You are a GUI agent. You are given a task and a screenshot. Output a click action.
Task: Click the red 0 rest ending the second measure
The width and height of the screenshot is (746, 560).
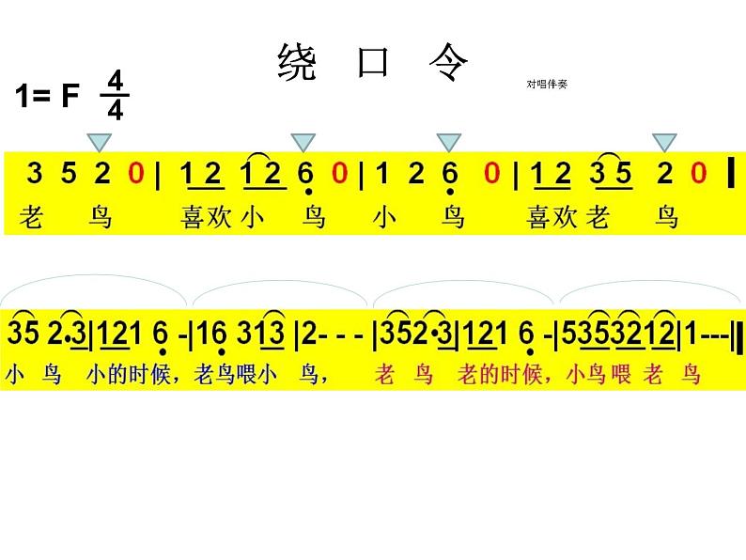point(339,173)
